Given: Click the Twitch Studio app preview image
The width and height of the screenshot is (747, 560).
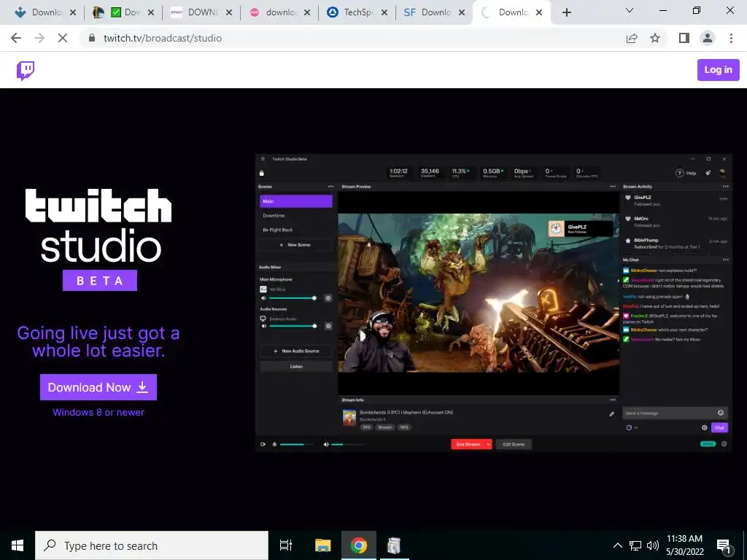Looking at the screenshot, I should click(494, 303).
